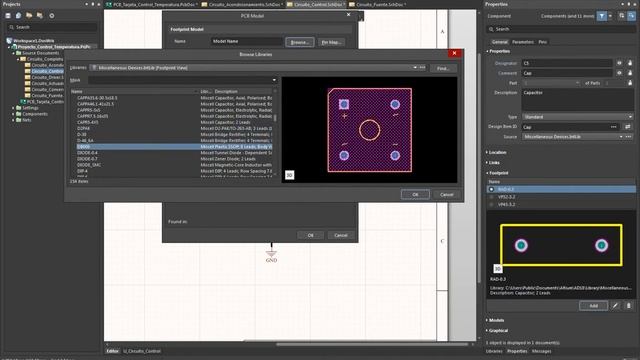Toggle the Part lock icon
Viewport: 640px width, 360px height.
[630, 82]
